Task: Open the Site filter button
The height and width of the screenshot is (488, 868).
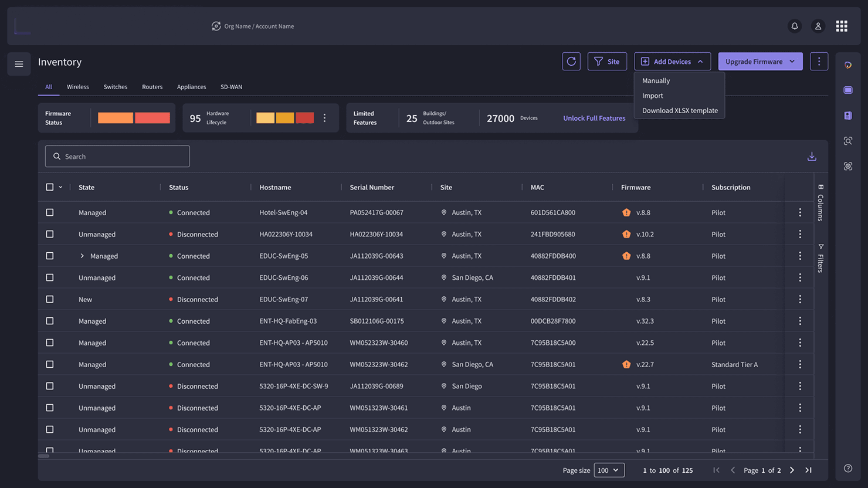Action: [x=607, y=62]
